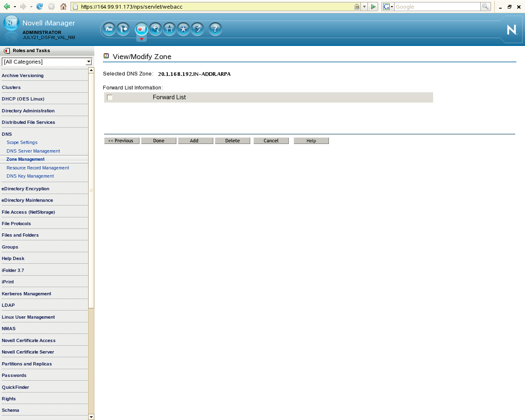Open Resource Record Management task

pos(38,168)
